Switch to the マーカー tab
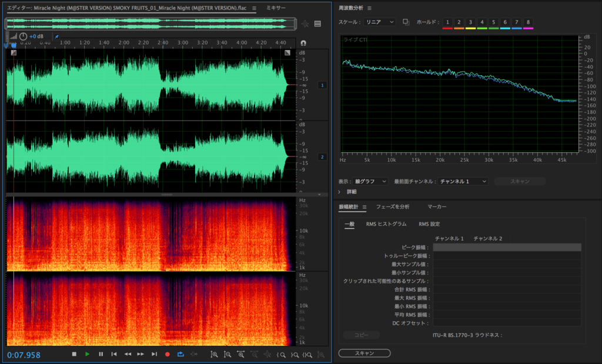The height and width of the screenshot is (364, 602). [437, 206]
